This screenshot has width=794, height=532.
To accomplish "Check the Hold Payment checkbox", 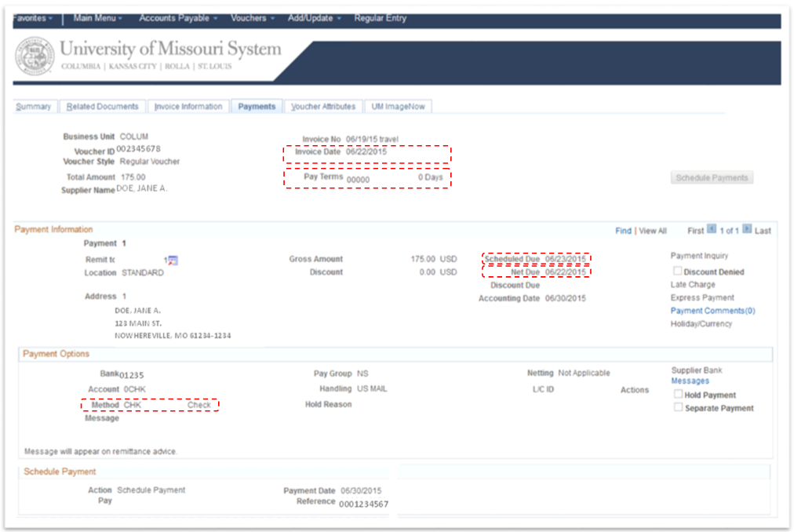I will click(x=678, y=394).
